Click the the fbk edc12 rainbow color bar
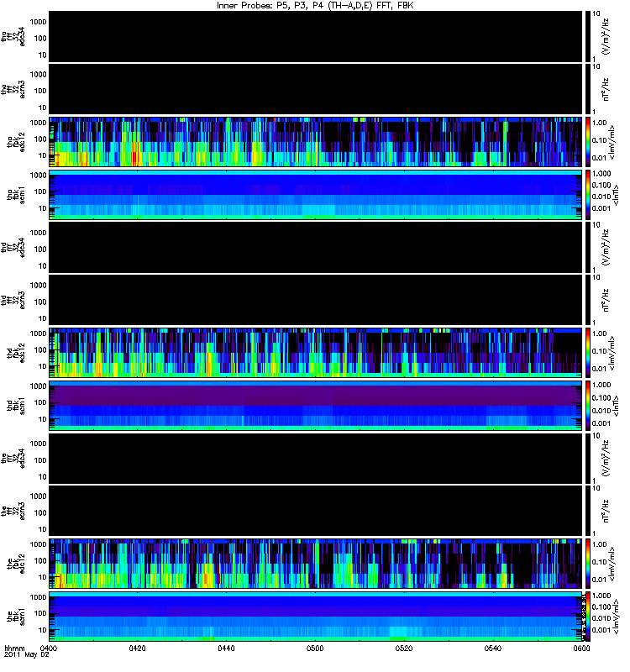The height and width of the screenshot is (672, 630). point(587,564)
